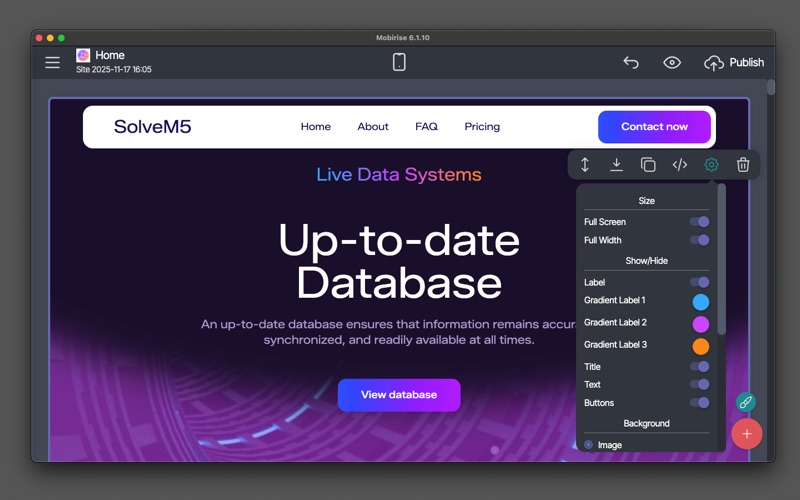Screen dimensions: 800x500
Task: Switch to mobile device preview
Action: point(399,62)
